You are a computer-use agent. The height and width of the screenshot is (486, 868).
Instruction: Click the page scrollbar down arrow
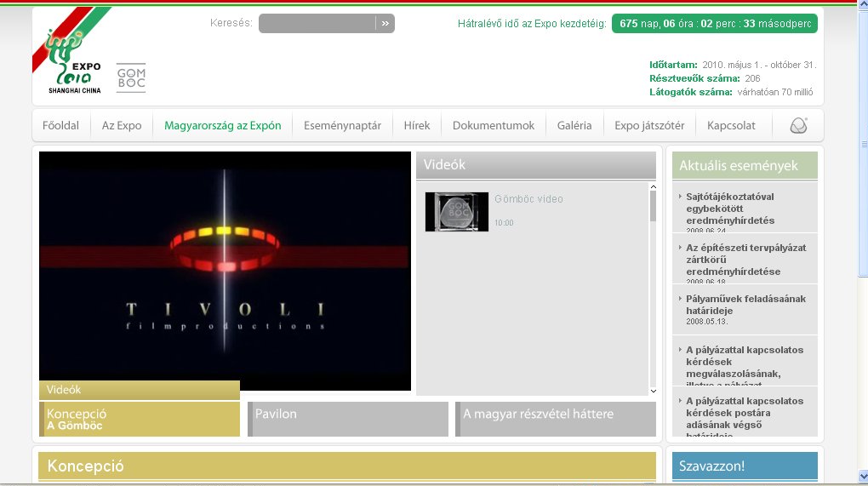(863, 477)
